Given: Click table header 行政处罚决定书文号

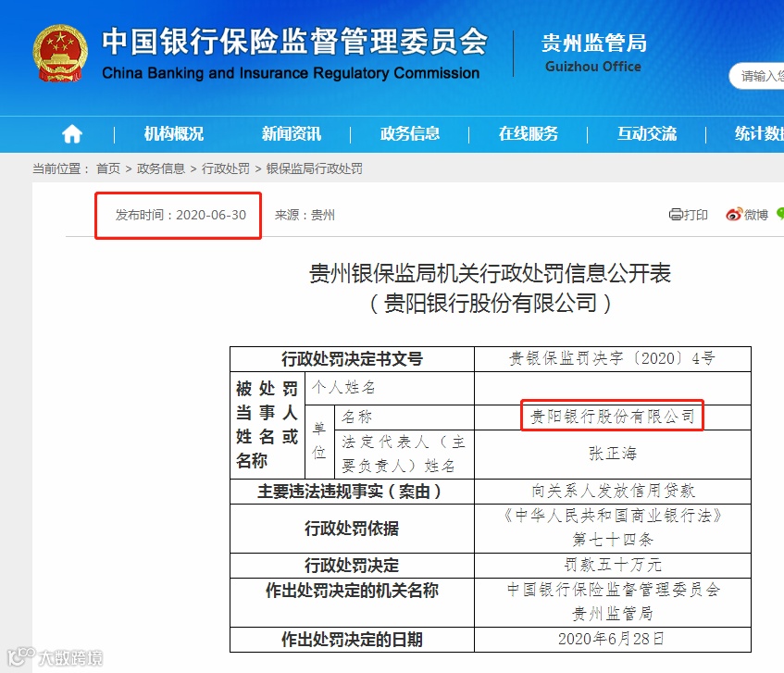Looking at the screenshot, I should click(352, 359).
